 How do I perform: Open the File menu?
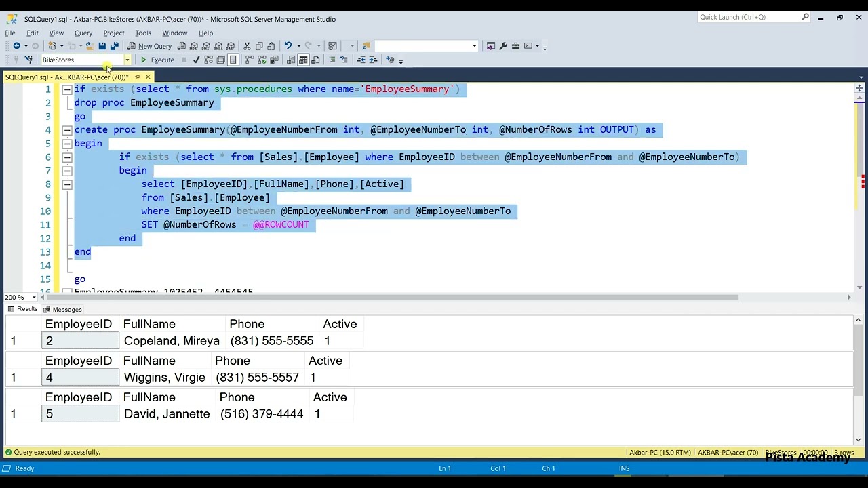(x=10, y=33)
